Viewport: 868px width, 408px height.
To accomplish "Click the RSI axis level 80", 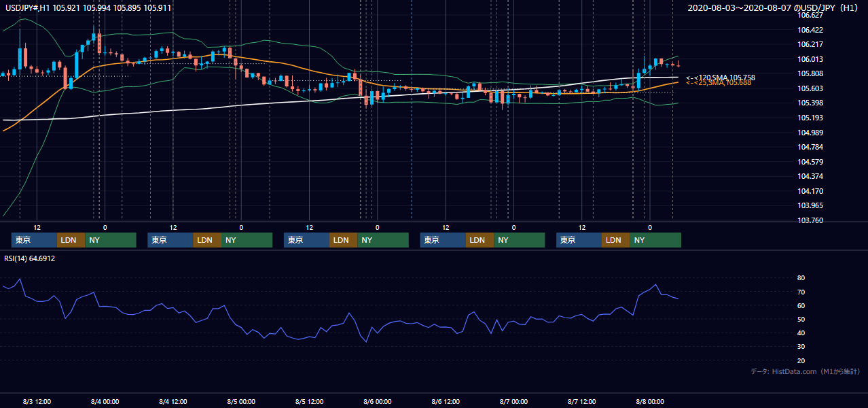I will coord(801,278).
